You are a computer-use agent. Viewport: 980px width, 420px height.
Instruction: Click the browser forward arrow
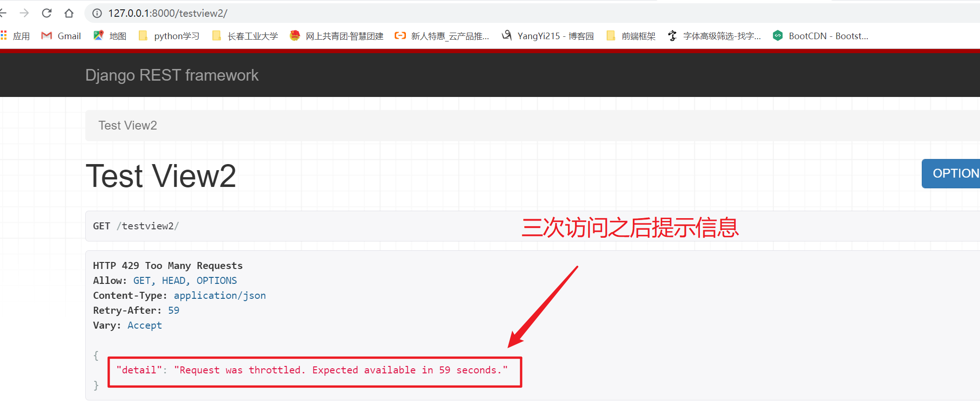(x=24, y=13)
